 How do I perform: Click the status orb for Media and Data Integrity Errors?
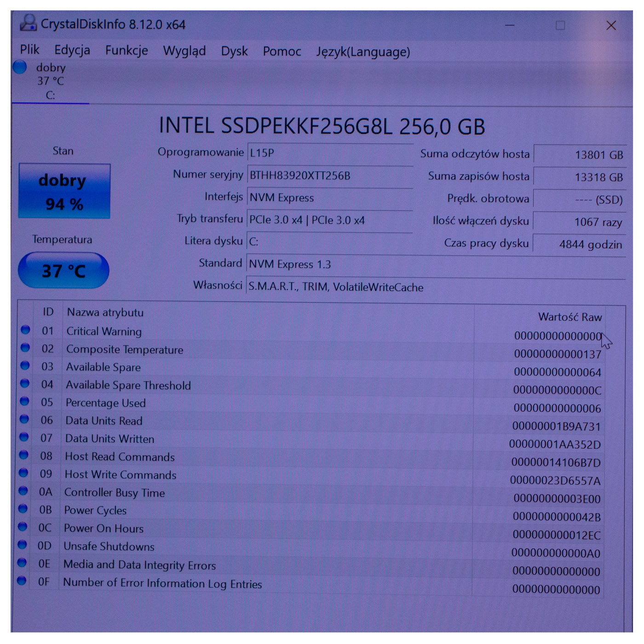[22, 563]
